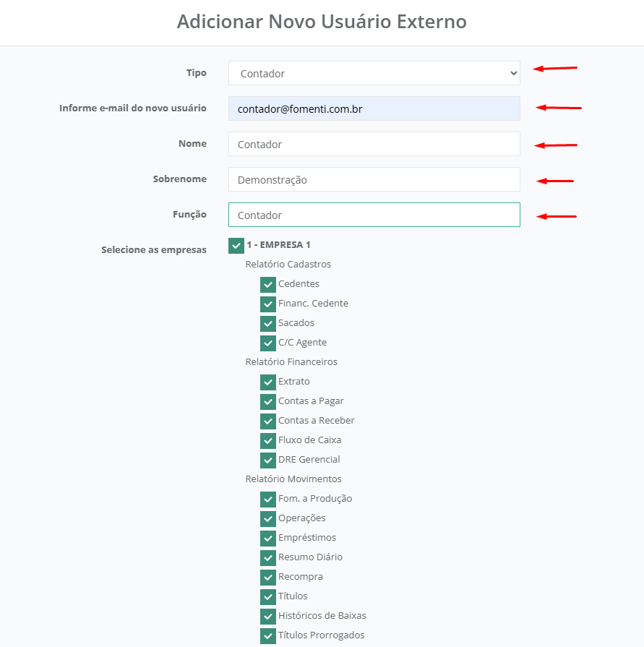Uncheck the 1 - EMPRESA 1 checkbox
Screen dimensions: 644x647
236,245
